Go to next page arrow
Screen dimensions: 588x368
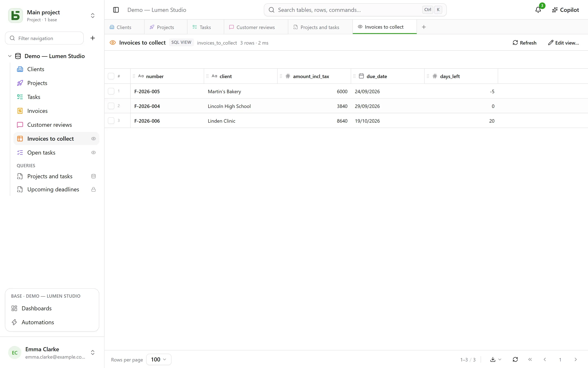click(x=576, y=359)
